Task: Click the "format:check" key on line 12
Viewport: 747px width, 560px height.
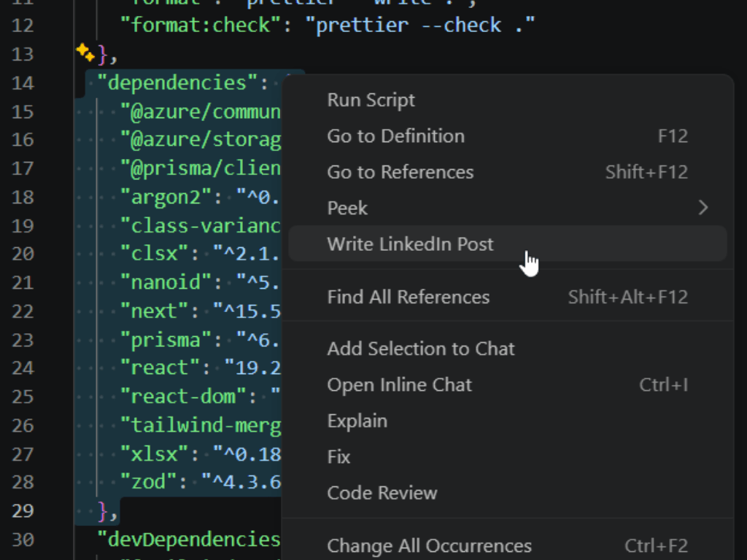Action: [x=200, y=25]
